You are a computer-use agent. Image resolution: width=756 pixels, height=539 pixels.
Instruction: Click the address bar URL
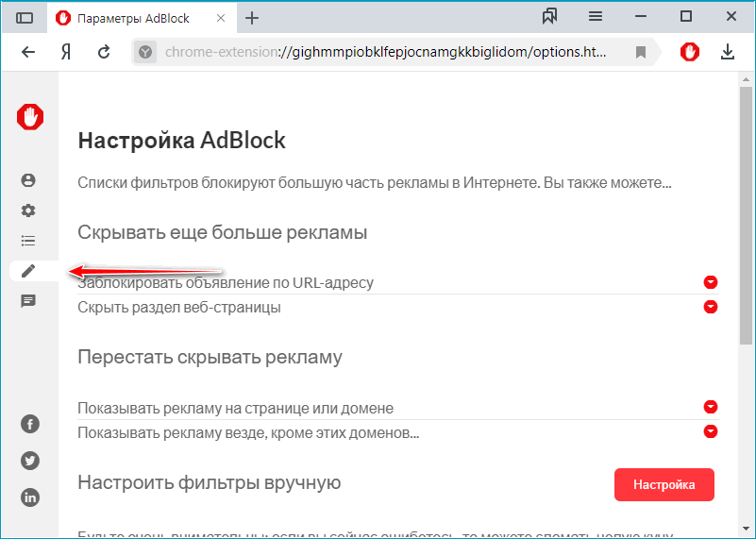pos(385,52)
